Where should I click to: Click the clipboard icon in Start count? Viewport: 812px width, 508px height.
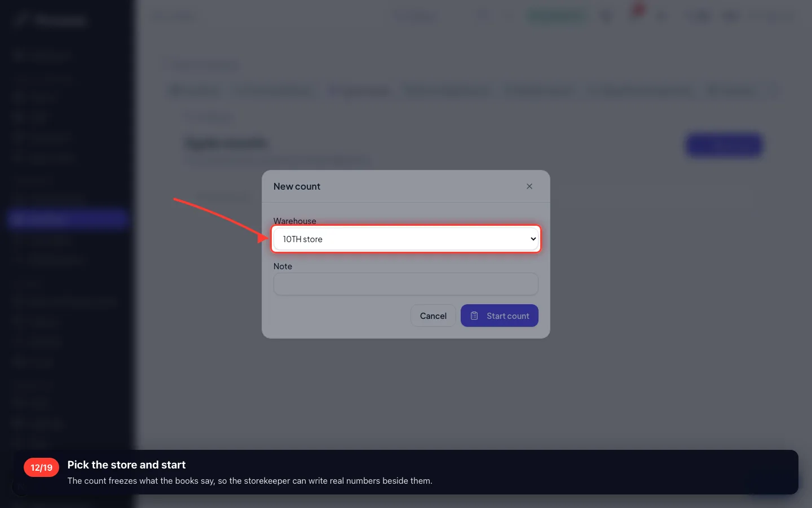(474, 316)
